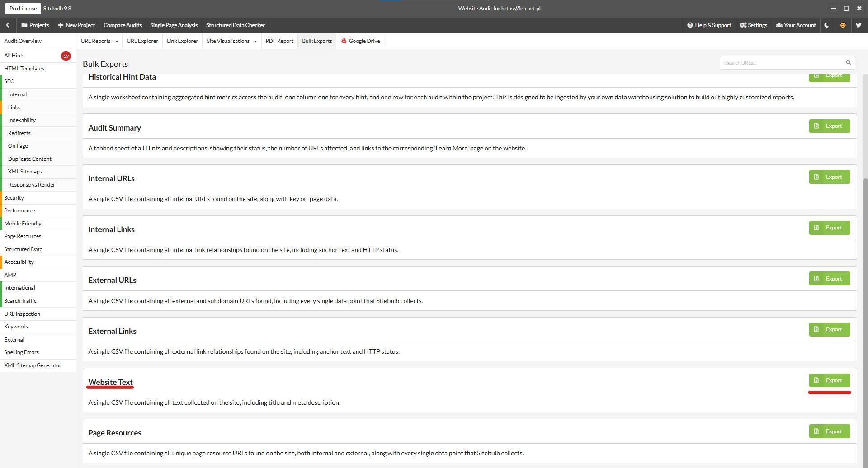Click the back arrow icon in toolbar
This screenshot has width=868, height=468.
[8, 25]
